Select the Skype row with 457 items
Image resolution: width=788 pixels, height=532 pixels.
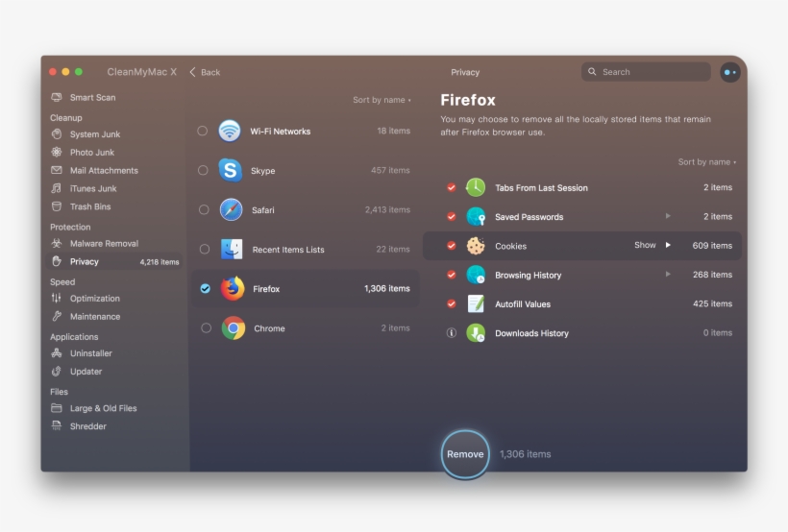click(305, 170)
